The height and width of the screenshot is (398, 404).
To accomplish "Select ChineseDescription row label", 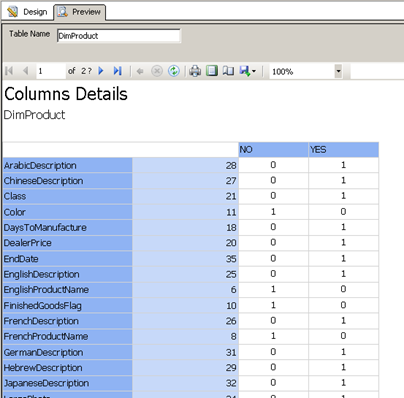I will coord(67,181).
